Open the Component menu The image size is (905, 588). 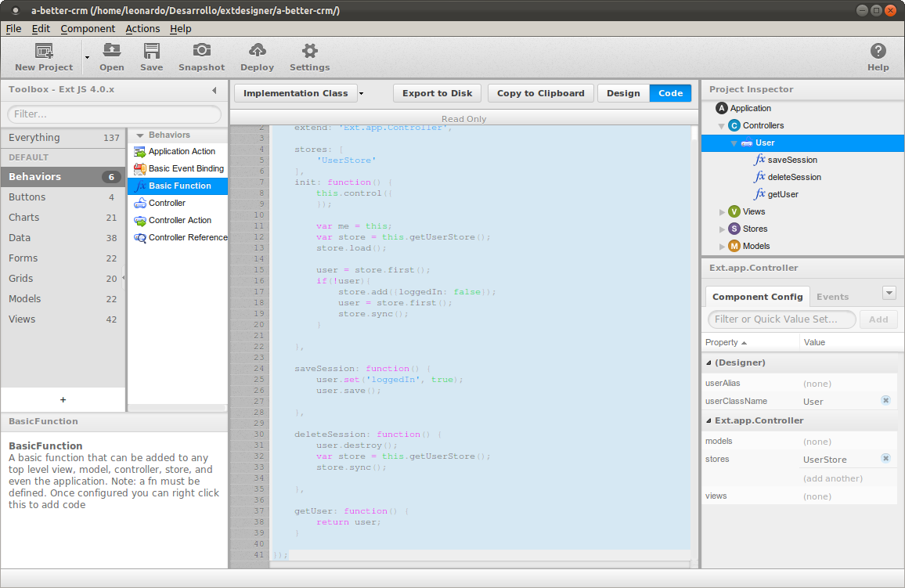(x=88, y=29)
